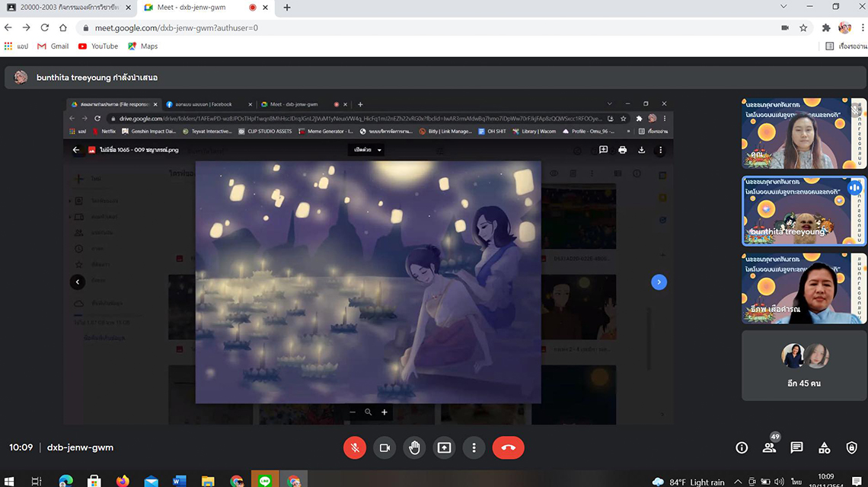
Task: Raise hand using the hand icon
Action: tap(414, 447)
